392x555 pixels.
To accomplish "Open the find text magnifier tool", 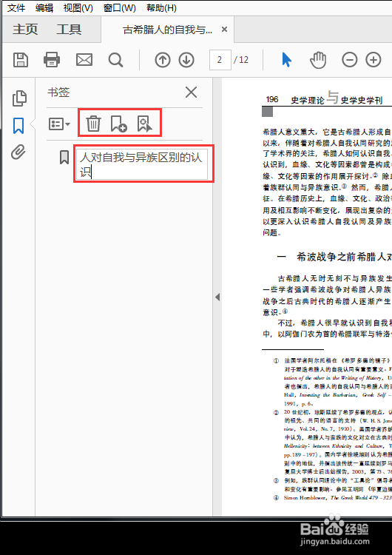I will [115, 60].
